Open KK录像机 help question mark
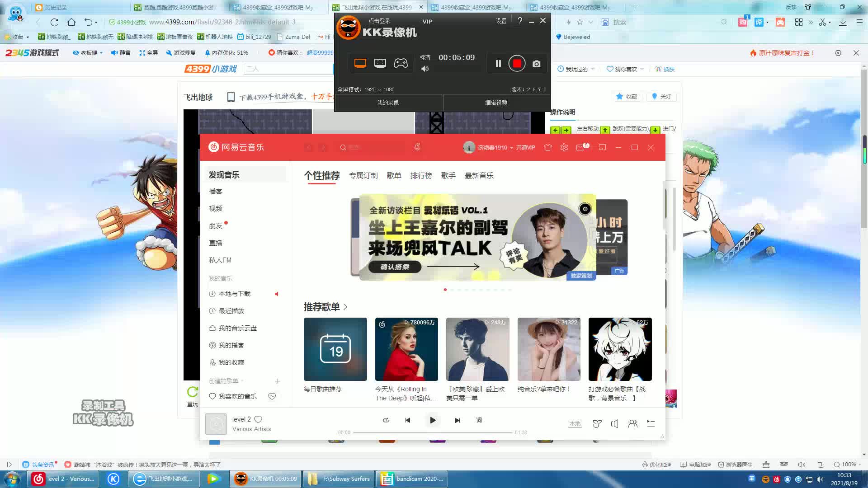This screenshot has width=868, height=488. tap(520, 21)
